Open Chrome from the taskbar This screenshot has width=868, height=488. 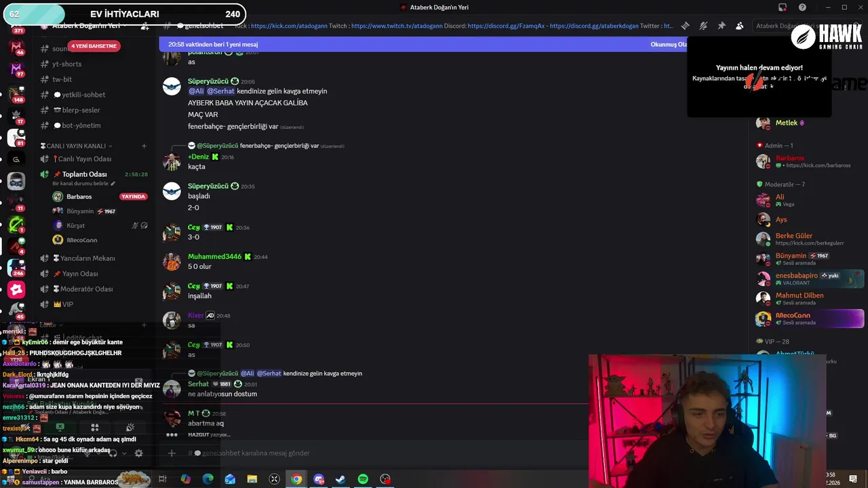pos(296,479)
